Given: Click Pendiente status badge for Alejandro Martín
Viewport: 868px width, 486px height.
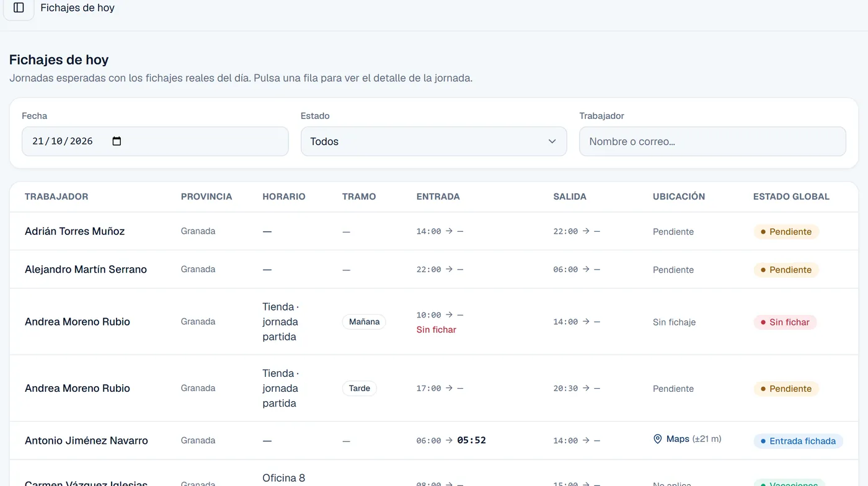Looking at the screenshot, I should 786,270.
